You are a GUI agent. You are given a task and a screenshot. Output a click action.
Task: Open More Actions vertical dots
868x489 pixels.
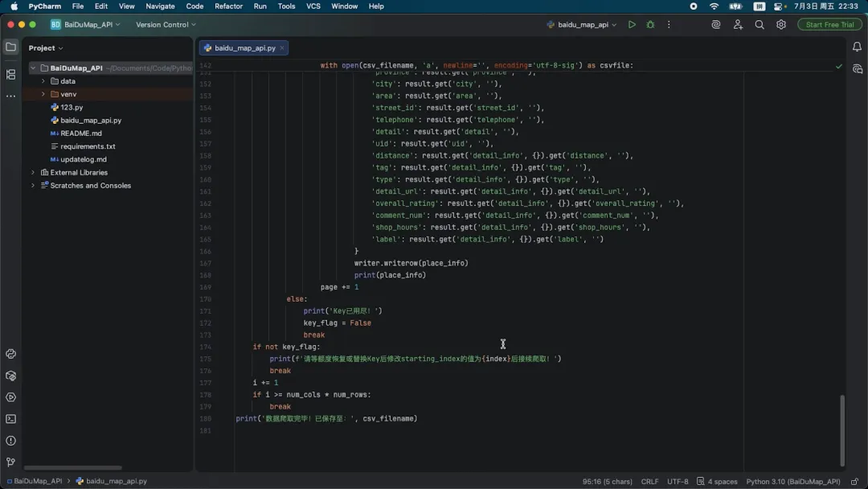click(669, 24)
